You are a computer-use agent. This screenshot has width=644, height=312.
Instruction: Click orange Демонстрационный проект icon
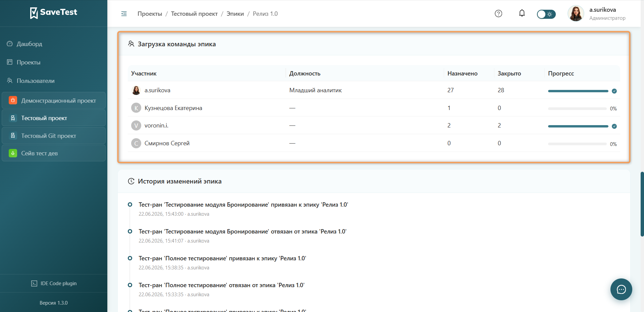click(x=13, y=100)
